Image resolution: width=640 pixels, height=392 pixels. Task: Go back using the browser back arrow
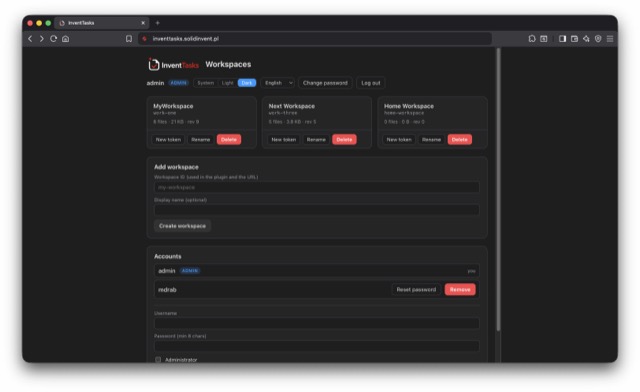point(30,39)
